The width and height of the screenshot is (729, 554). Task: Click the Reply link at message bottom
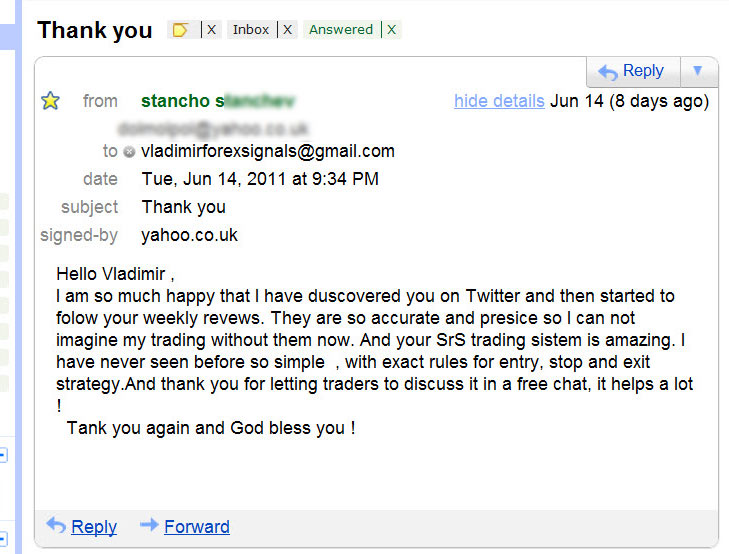coord(94,527)
